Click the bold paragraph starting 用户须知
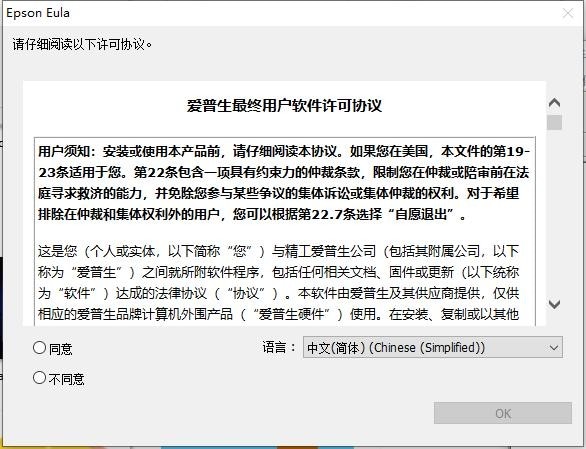The image size is (586, 449). 284,183
